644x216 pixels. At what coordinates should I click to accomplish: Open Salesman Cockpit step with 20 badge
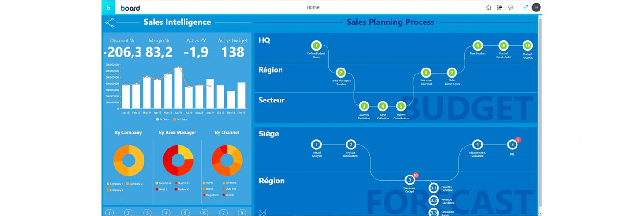(x=409, y=180)
